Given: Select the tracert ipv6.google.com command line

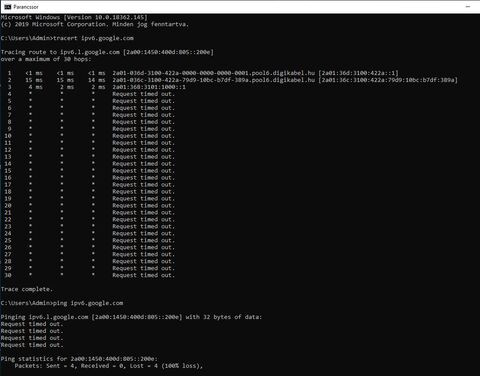Looking at the screenshot, I should [x=67, y=38].
